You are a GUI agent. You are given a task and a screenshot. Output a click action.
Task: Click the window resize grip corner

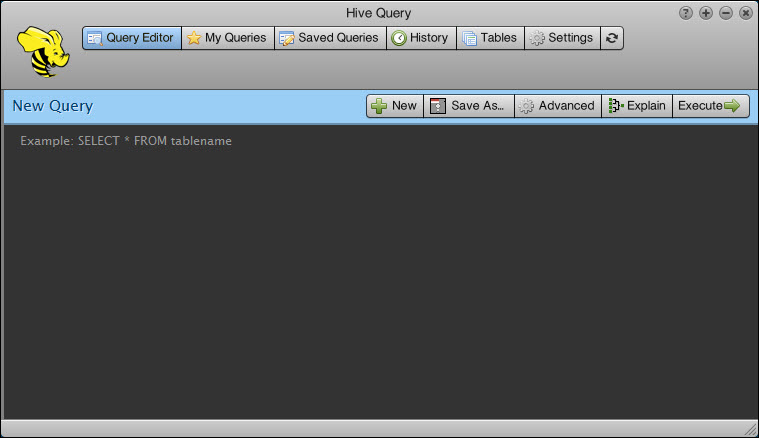tap(750, 429)
